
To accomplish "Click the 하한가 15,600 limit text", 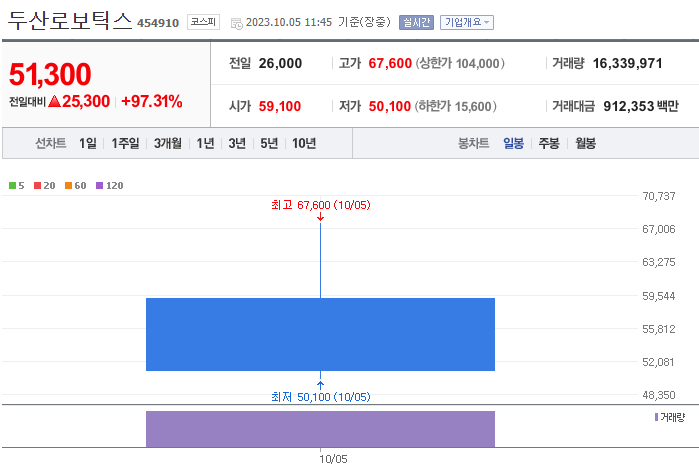I will (x=456, y=106).
